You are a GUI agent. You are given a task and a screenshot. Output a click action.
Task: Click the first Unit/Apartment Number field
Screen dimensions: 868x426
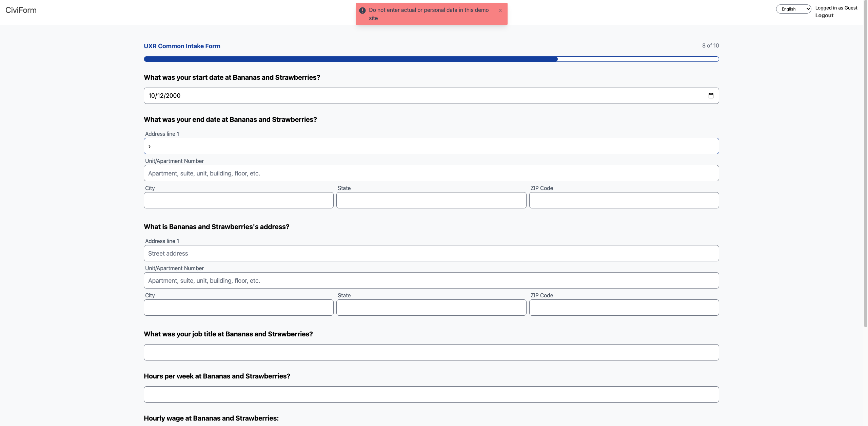pos(431,173)
